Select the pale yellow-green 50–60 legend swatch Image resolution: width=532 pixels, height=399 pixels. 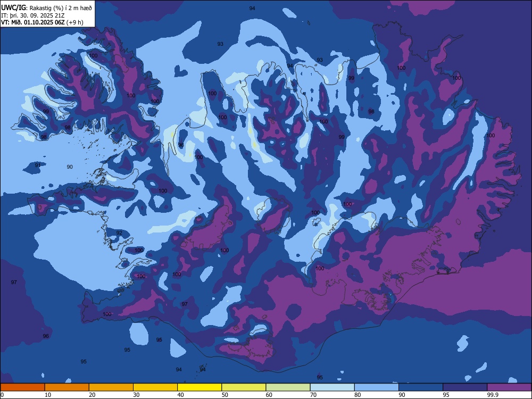(x=244, y=387)
